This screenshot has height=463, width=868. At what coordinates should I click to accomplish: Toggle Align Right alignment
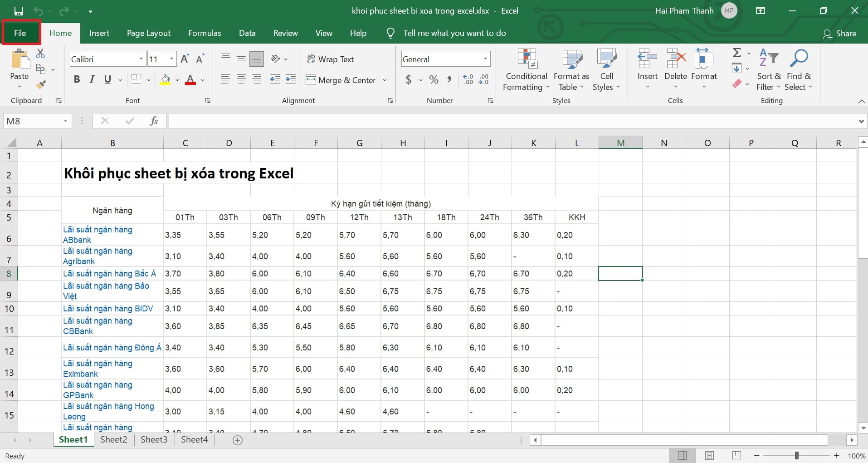point(257,80)
